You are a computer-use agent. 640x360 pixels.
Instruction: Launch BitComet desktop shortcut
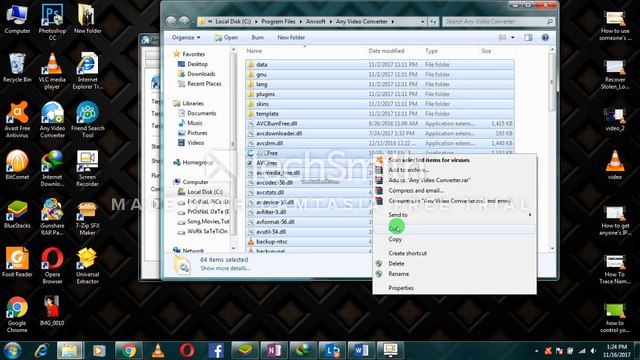tap(17, 164)
